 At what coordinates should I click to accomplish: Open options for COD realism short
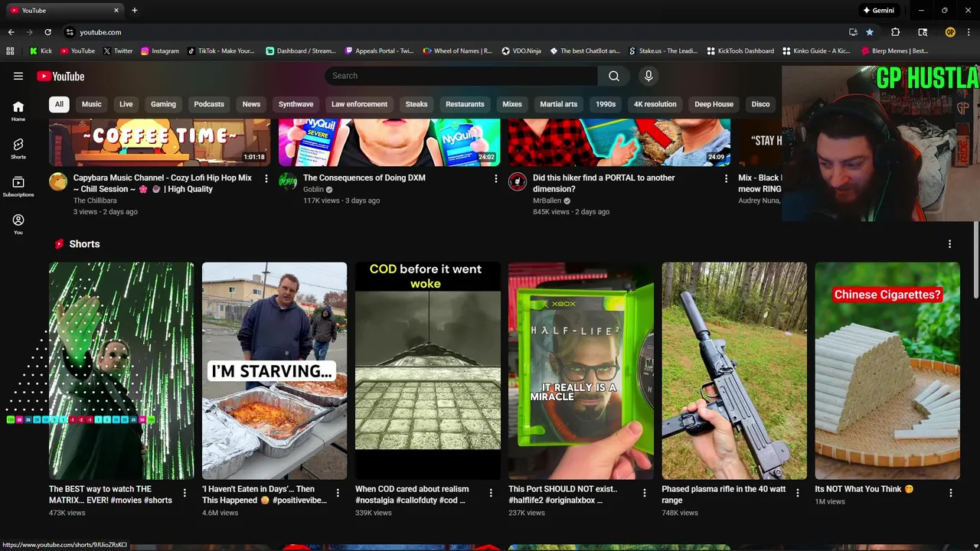coord(492,494)
